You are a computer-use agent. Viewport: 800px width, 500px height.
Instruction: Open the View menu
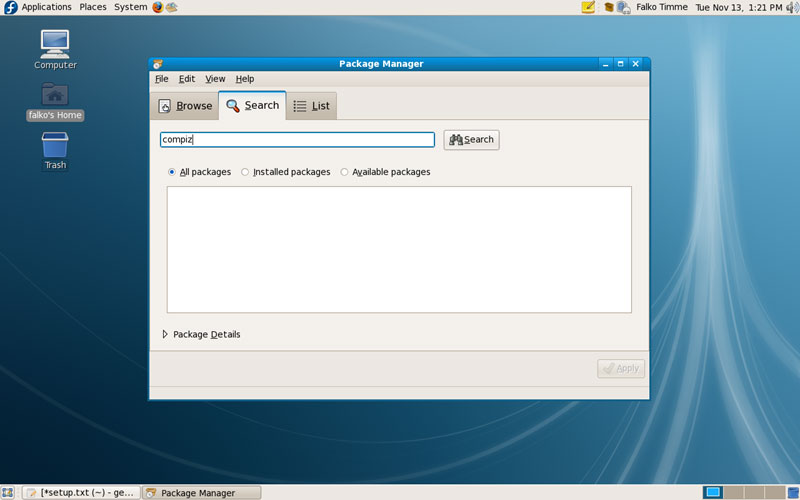tap(215, 79)
